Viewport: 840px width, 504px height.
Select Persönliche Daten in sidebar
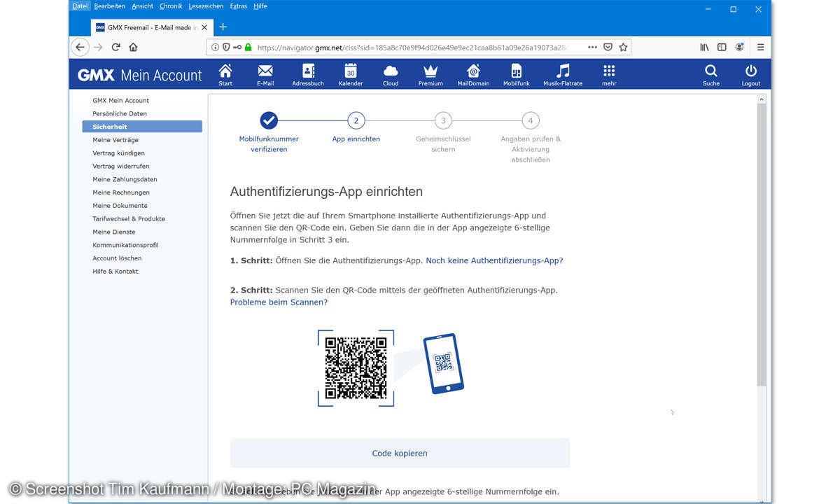[120, 113]
